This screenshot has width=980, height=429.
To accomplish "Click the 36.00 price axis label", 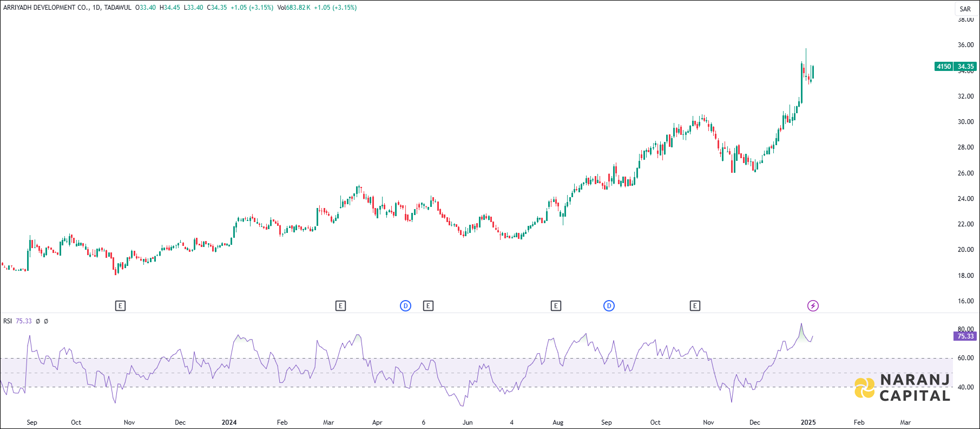I will (x=965, y=45).
